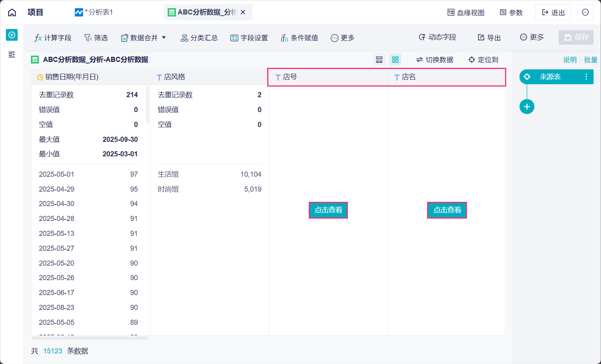
Task: Add a step with the round plus button
Action: pyautogui.click(x=527, y=107)
